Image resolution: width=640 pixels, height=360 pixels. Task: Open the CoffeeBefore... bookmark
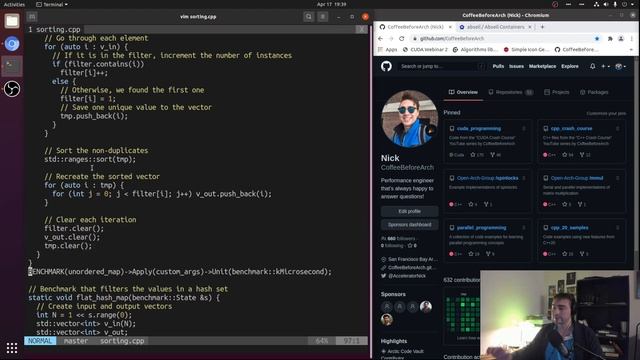pos(576,49)
